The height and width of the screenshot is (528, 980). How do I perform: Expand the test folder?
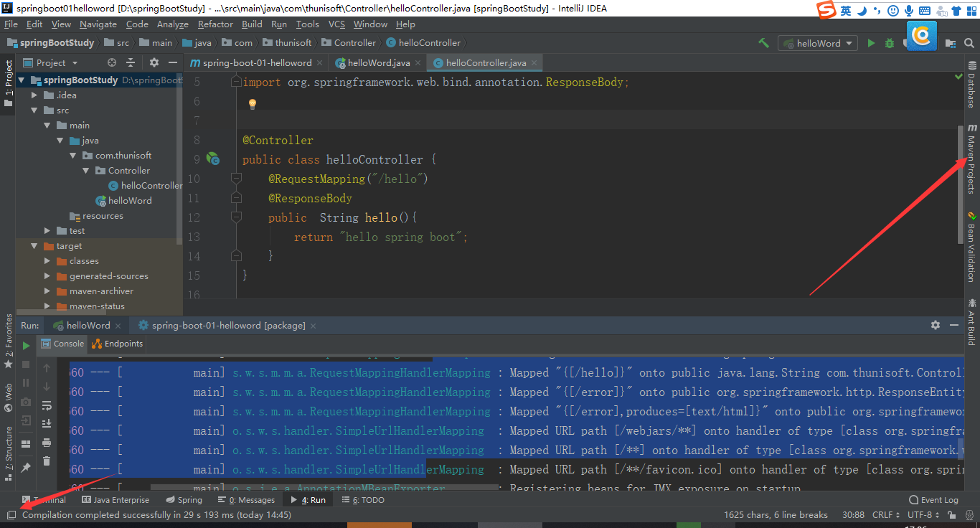[47, 231]
